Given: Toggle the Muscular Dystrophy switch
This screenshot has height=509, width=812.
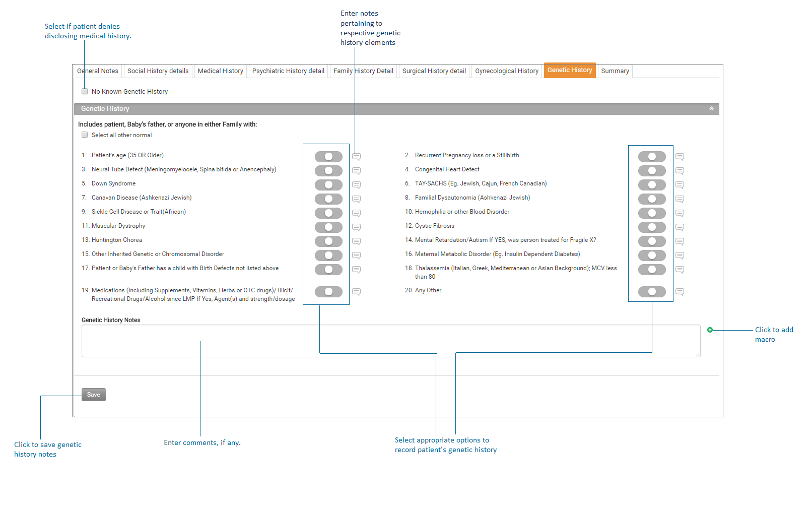Looking at the screenshot, I should point(328,227).
